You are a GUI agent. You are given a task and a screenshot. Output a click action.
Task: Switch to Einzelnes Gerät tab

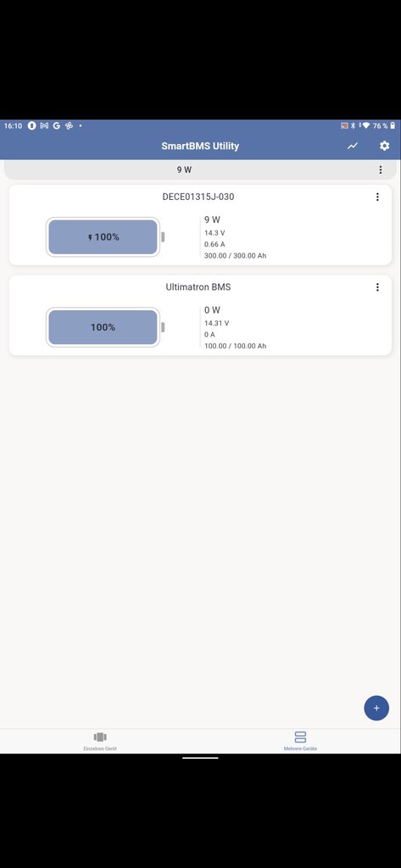tap(100, 741)
